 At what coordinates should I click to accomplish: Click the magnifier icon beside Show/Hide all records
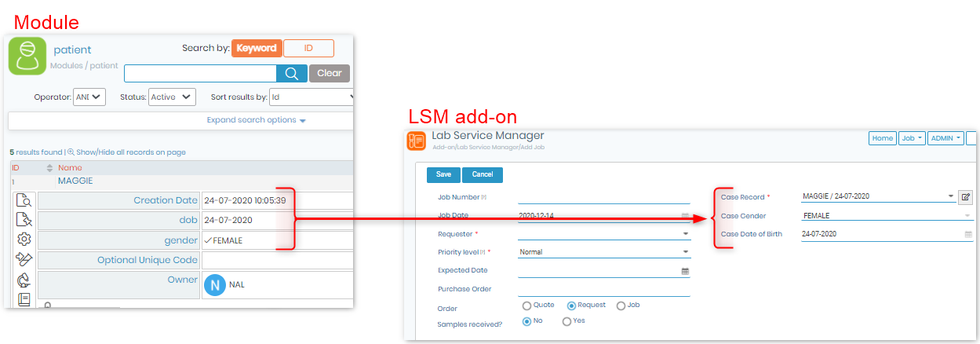point(71,152)
